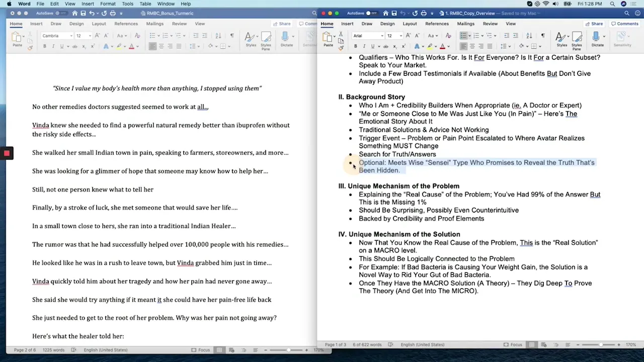The image size is (644, 362).
Task: Toggle AutoSave in the RMBC_Copy_Overview window
Action: [372, 13]
